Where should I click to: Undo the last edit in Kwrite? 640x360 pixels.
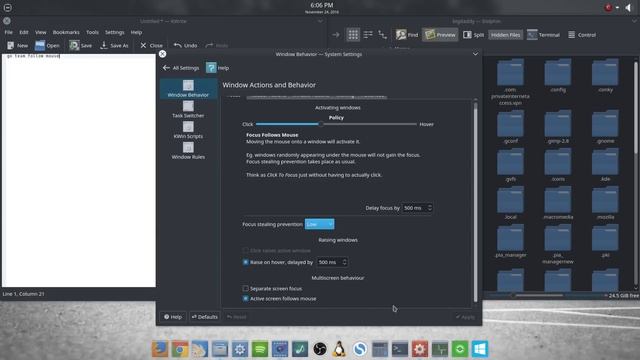[x=185, y=45]
